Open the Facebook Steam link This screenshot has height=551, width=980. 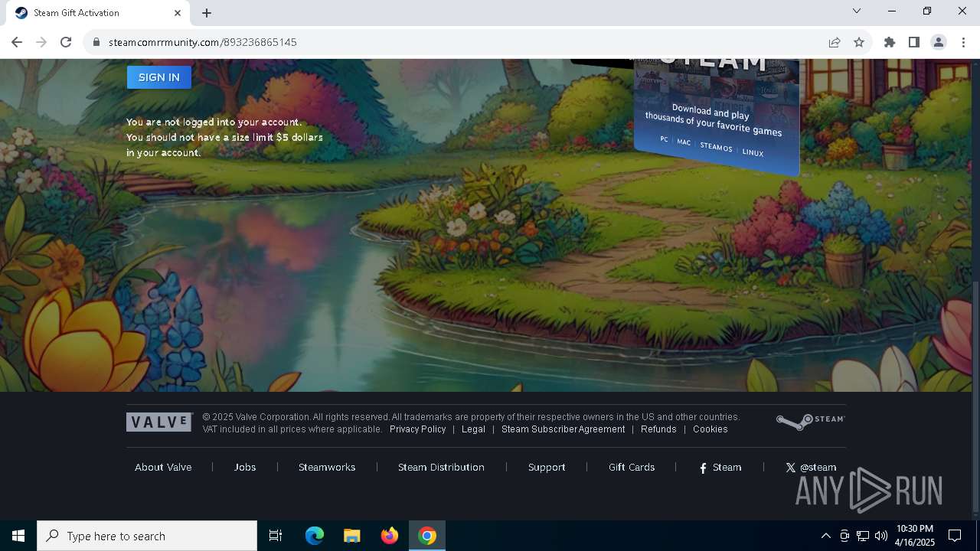tap(720, 468)
